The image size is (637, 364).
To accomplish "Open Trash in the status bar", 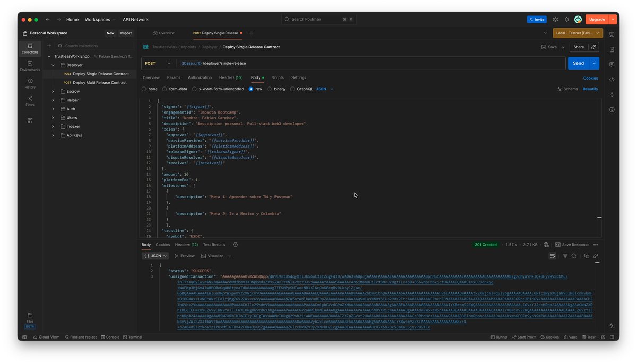I will [589, 337].
